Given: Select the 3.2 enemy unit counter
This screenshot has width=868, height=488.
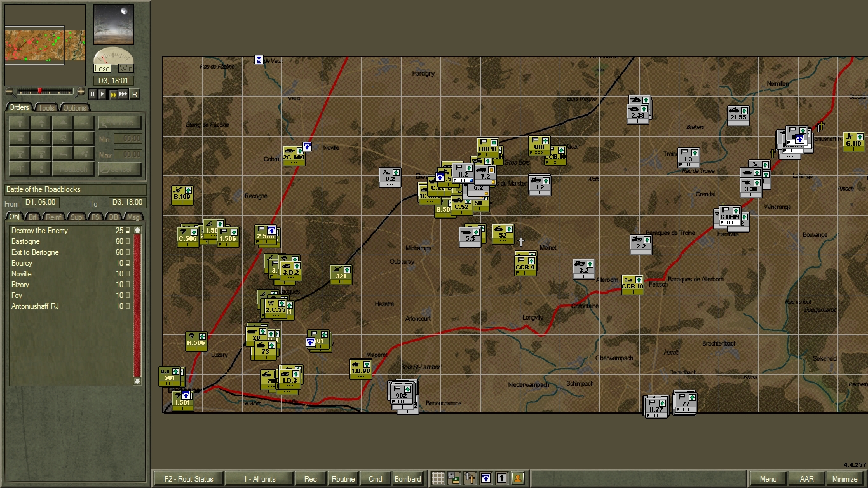Looking at the screenshot, I should (584, 269).
